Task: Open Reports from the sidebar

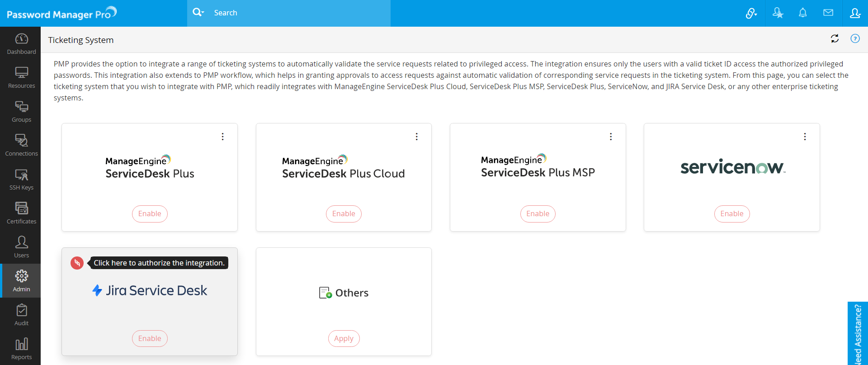Action: click(21, 349)
